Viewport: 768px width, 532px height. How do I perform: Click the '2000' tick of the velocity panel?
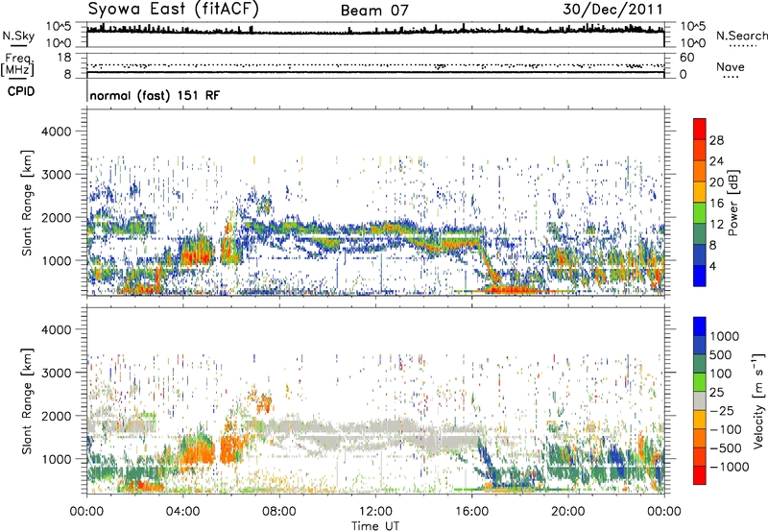point(56,416)
